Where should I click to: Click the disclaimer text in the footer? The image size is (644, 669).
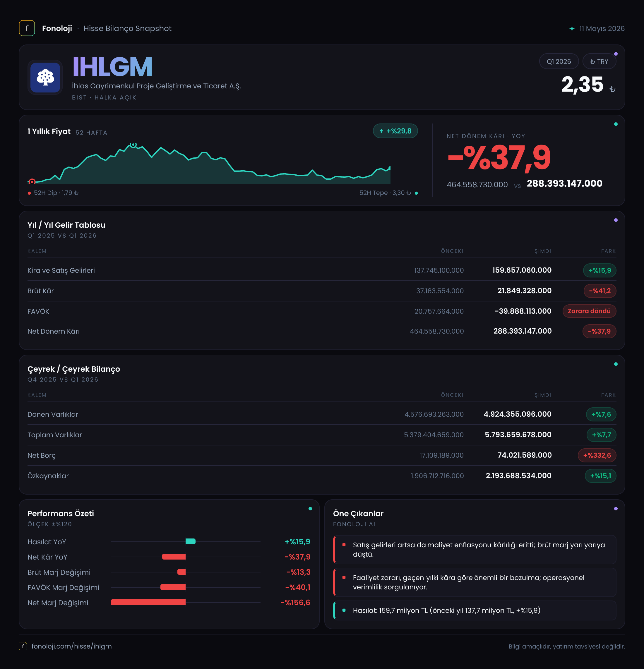tap(567, 646)
